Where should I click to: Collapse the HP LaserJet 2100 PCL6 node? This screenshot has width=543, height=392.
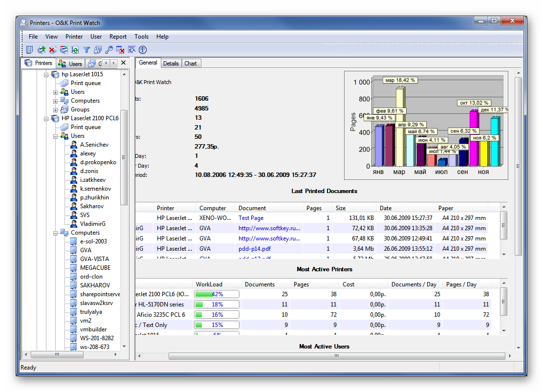(x=46, y=119)
